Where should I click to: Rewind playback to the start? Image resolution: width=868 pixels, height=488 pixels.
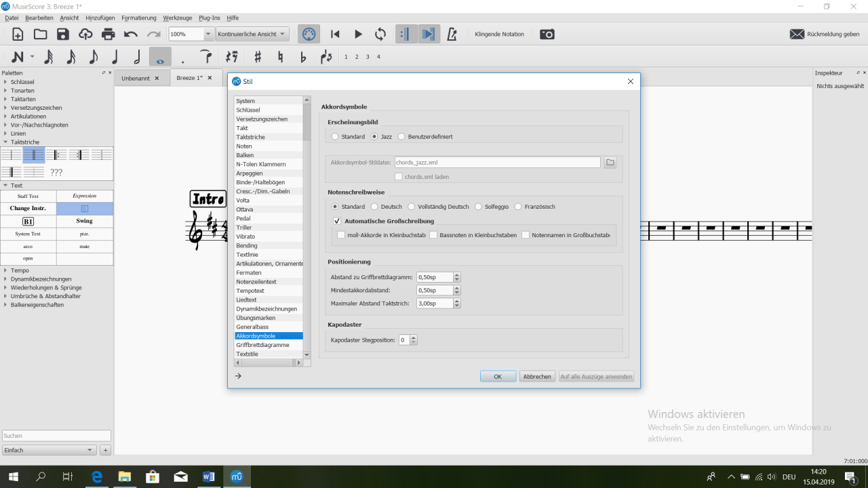pyautogui.click(x=335, y=34)
